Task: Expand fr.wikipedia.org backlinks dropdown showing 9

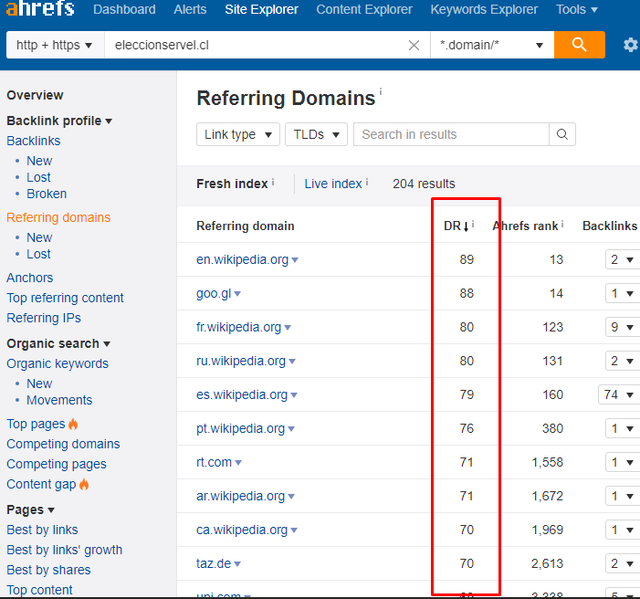Action: coord(622,327)
